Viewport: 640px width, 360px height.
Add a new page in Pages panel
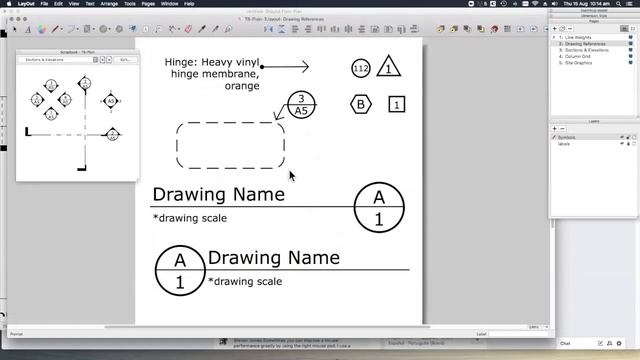tap(554, 29)
